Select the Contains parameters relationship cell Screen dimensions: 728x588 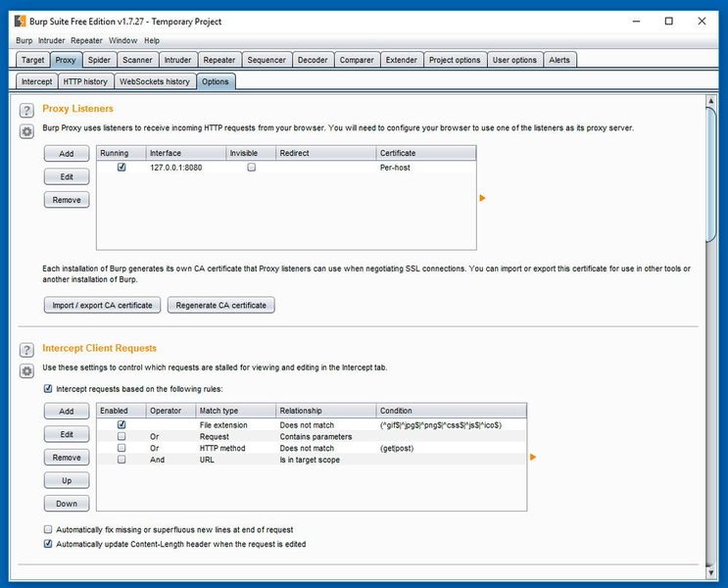326,436
